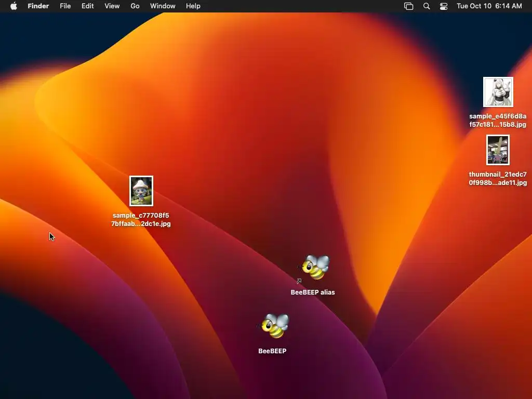The height and width of the screenshot is (399, 532).
Task: Open the Finder menu
Action: (38, 6)
